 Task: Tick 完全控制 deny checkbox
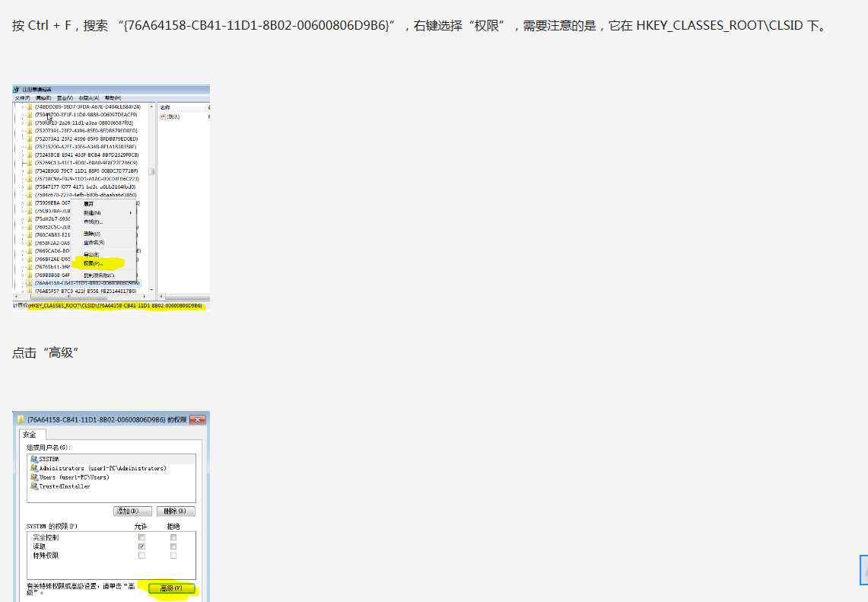coord(173,537)
